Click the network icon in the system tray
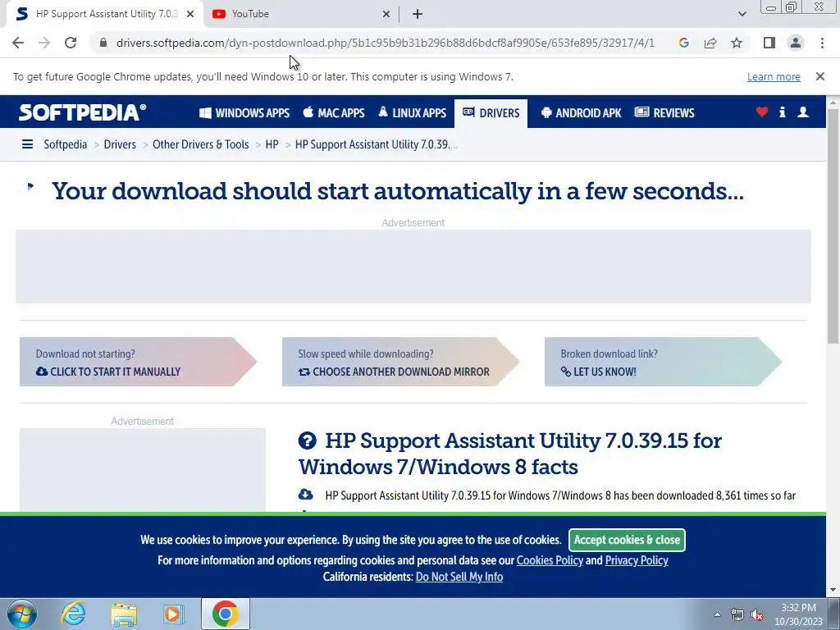 [737, 615]
